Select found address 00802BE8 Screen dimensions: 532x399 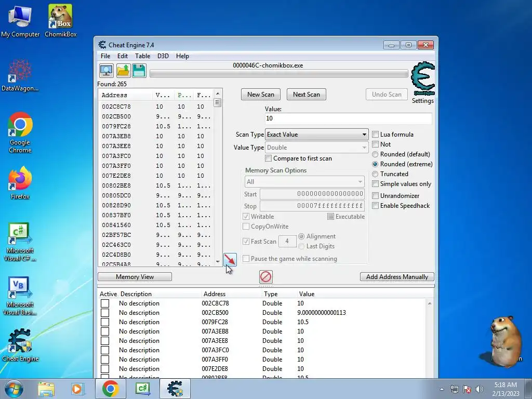tap(116, 186)
